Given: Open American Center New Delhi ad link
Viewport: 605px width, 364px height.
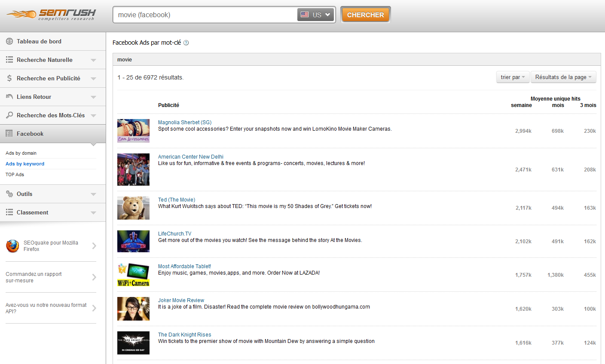Looking at the screenshot, I should pos(191,157).
